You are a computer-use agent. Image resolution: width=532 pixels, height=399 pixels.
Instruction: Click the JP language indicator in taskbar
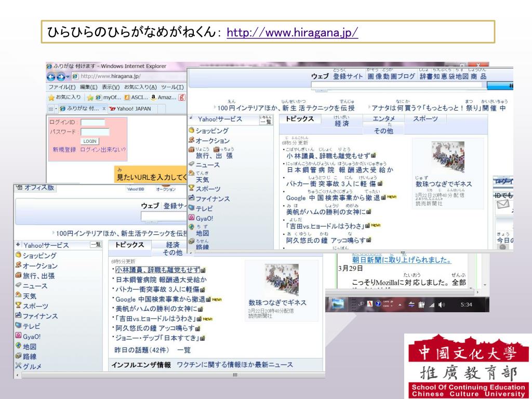361,304
